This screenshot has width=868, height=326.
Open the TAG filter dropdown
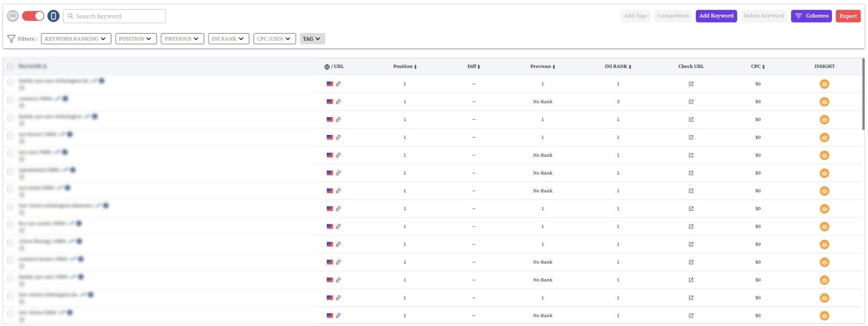(x=312, y=39)
